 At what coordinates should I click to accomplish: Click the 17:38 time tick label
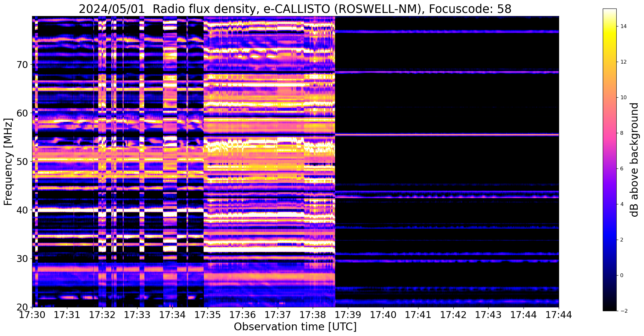pyautogui.click(x=313, y=315)
